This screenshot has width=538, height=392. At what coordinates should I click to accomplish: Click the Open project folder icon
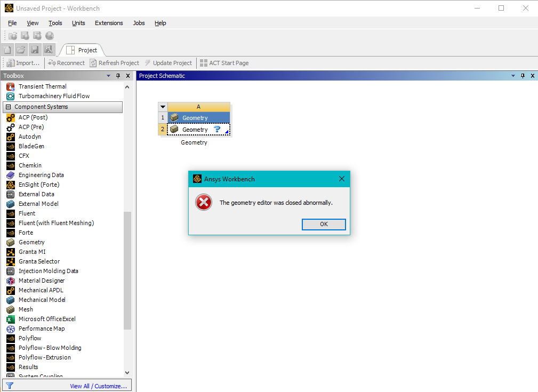tap(21, 50)
